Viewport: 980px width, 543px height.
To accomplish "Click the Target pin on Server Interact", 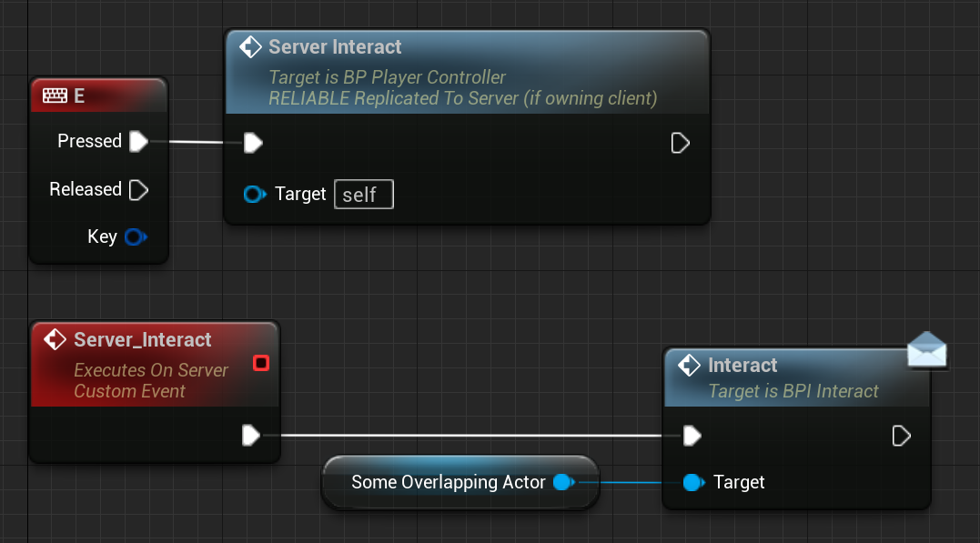I will click(x=255, y=195).
